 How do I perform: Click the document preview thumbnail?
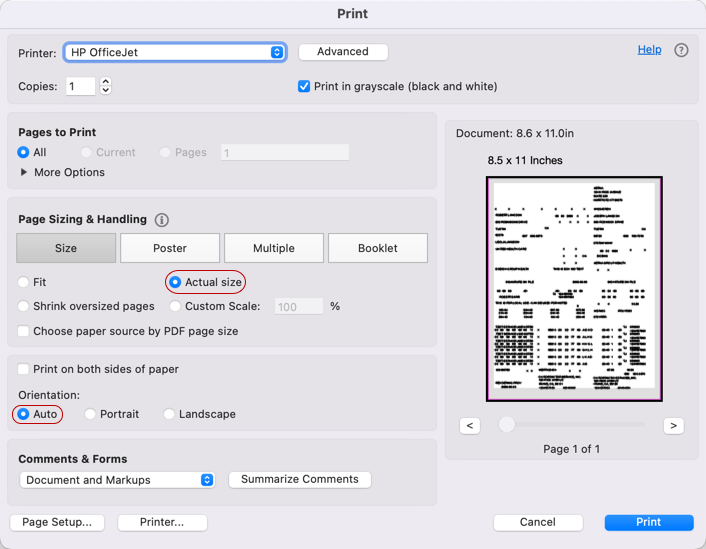click(574, 289)
